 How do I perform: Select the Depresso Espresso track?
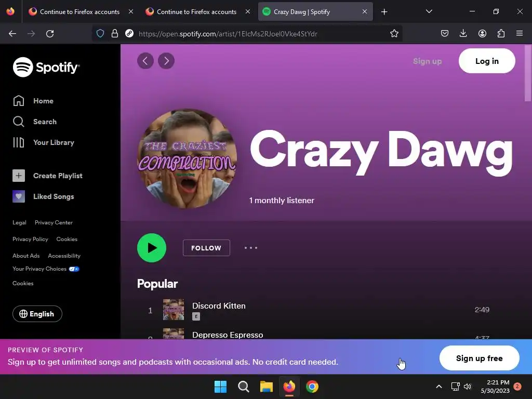tap(228, 335)
